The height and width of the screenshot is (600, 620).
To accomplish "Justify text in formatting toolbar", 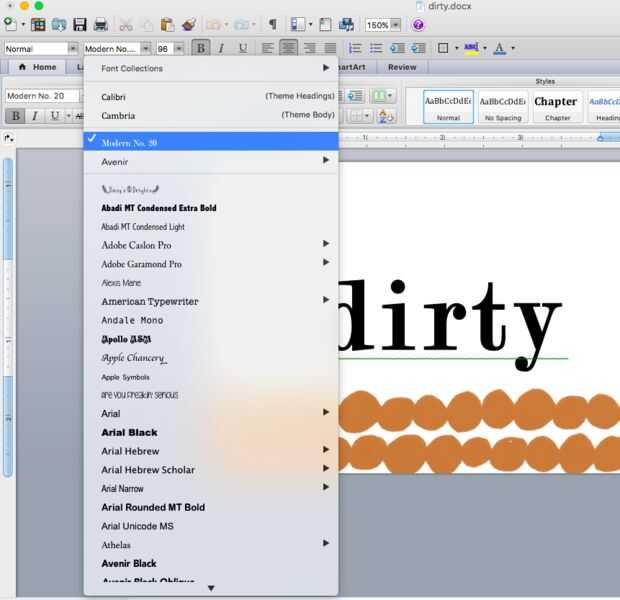I will 331,48.
